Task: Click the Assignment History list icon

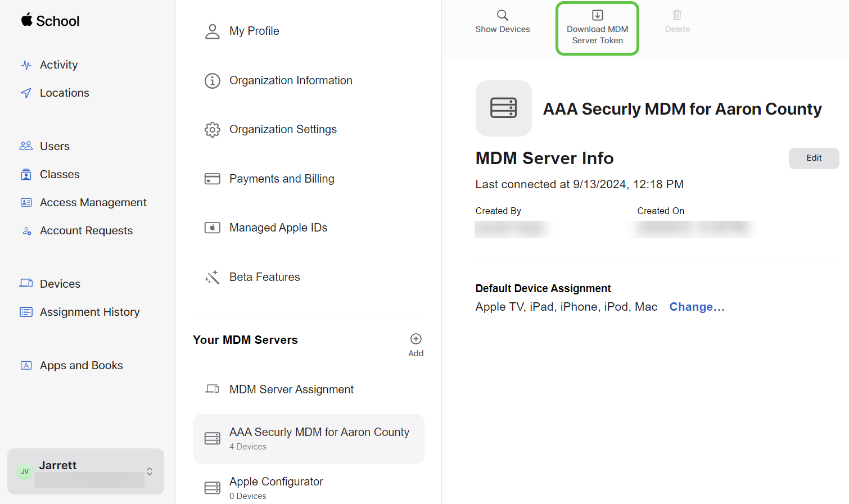Action: tap(26, 312)
